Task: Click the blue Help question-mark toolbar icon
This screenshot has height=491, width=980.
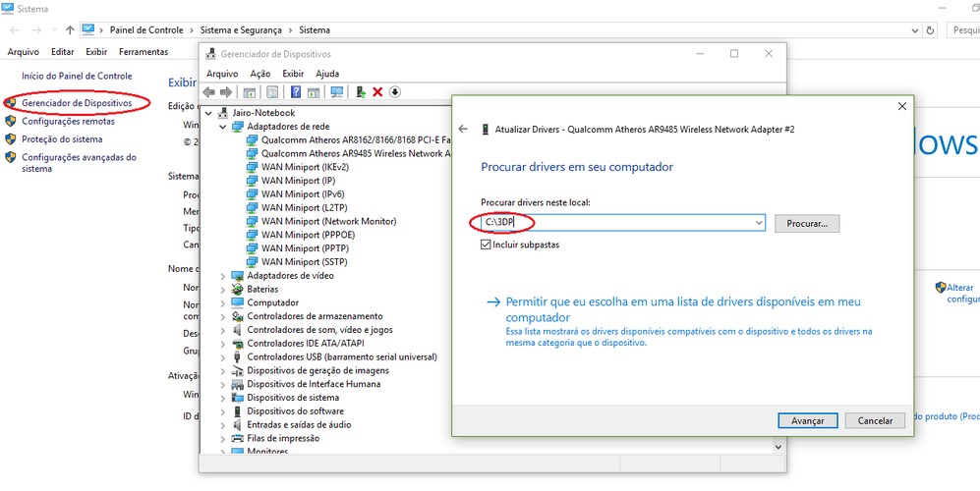Action: tap(296, 92)
